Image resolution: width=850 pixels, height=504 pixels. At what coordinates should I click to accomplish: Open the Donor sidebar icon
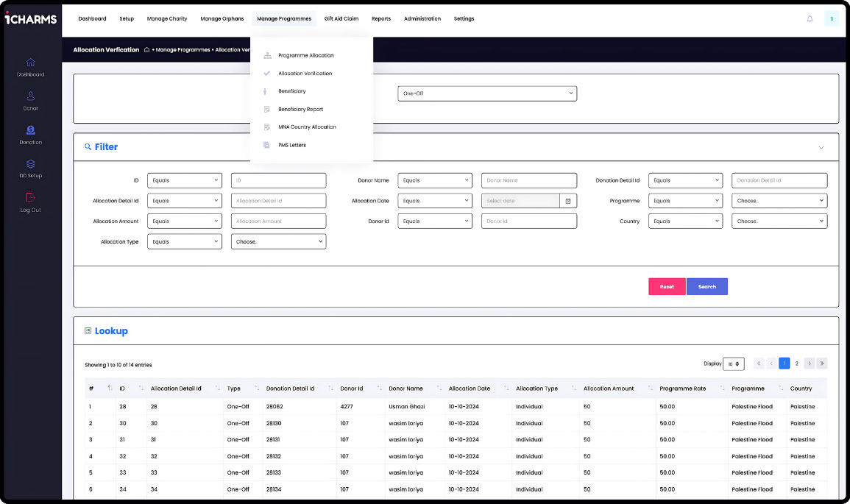pyautogui.click(x=30, y=96)
